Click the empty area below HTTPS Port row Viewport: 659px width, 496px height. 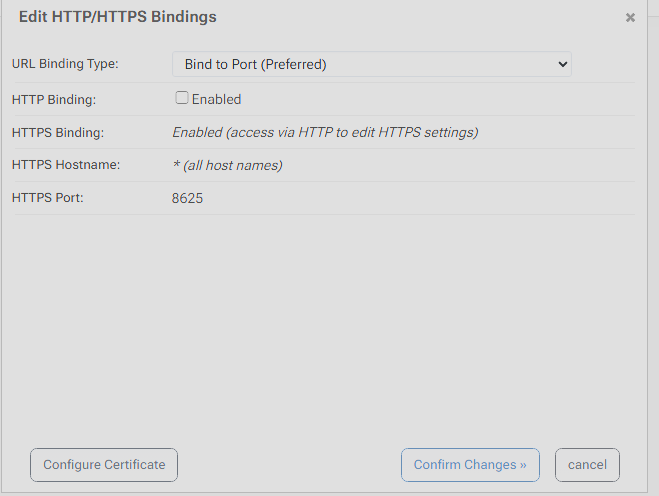[320, 320]
